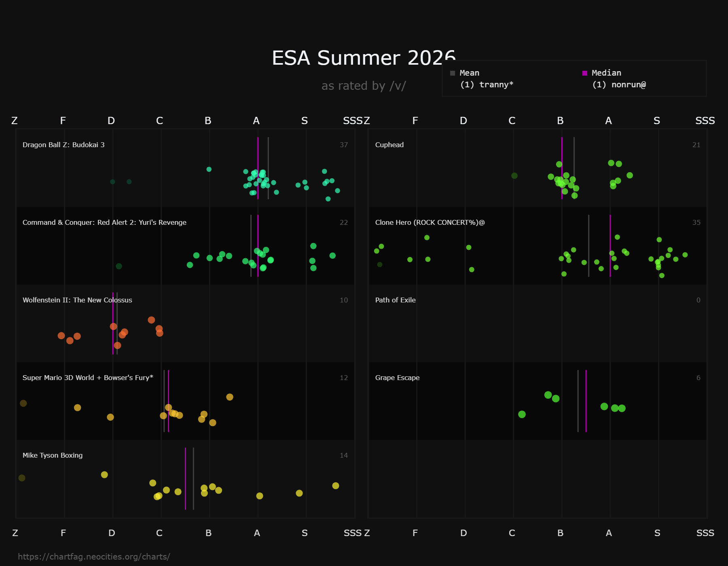Image resolution: width=728 pixels, height=566 pixels.
Task: Click the vote count "22" for Command & Conquer
Action: click(x=344, y=222)
